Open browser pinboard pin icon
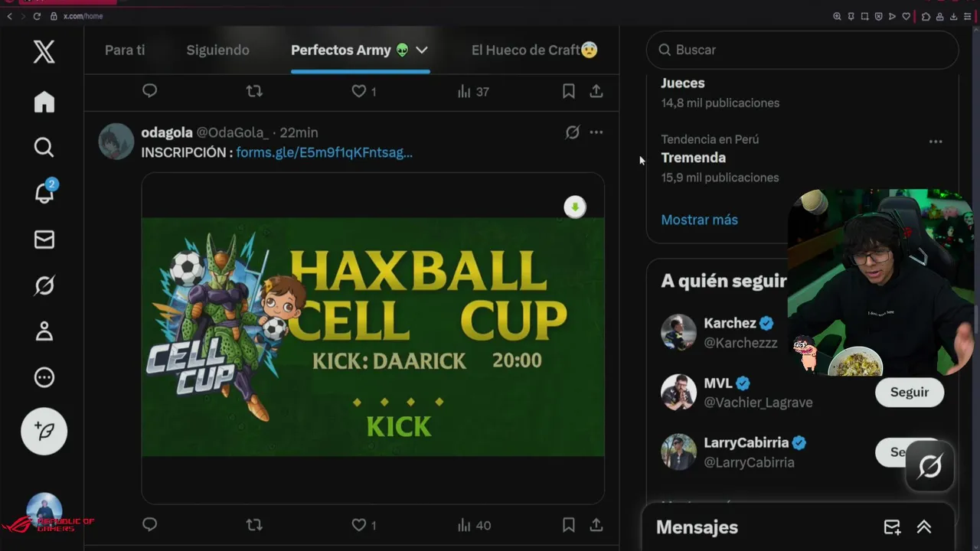The image size is (980, 551). [x=851, y=16]
